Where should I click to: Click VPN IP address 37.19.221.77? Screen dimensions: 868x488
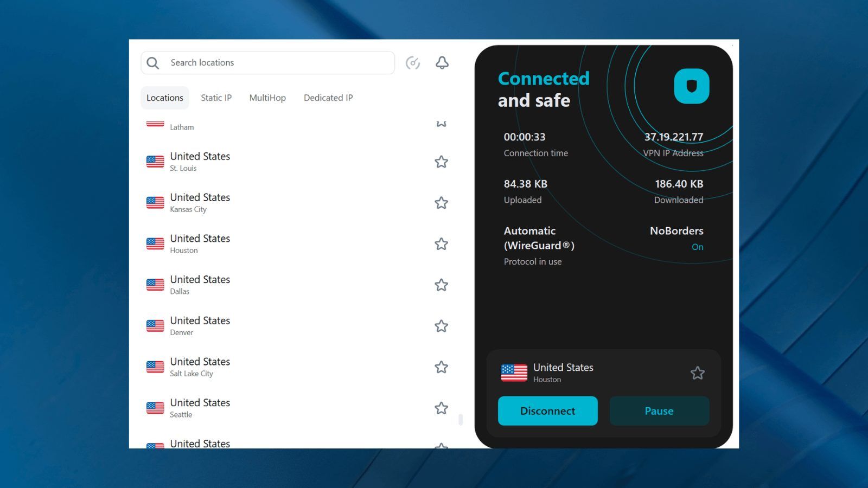(673, 137)
